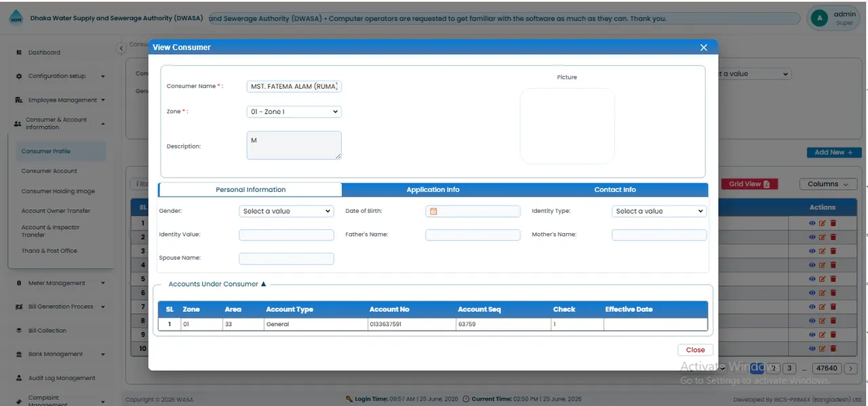
Task: View row 10 using the eye icon
Action: pos(812,348)
